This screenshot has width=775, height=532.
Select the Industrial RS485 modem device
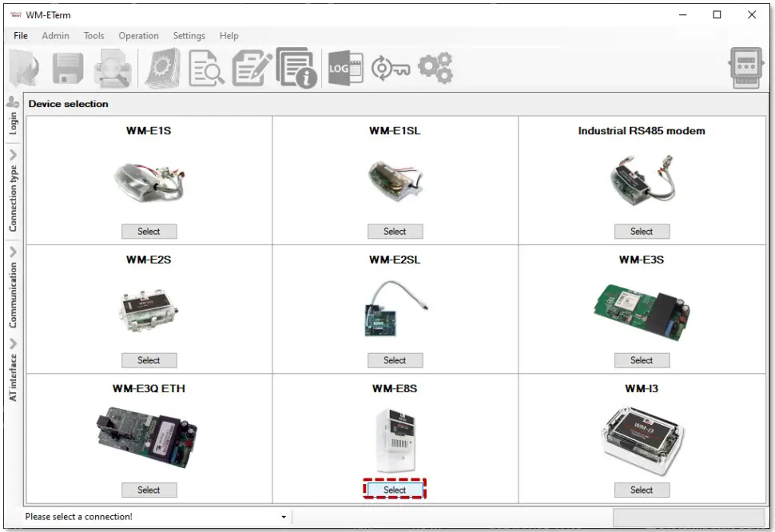point(642,231)
